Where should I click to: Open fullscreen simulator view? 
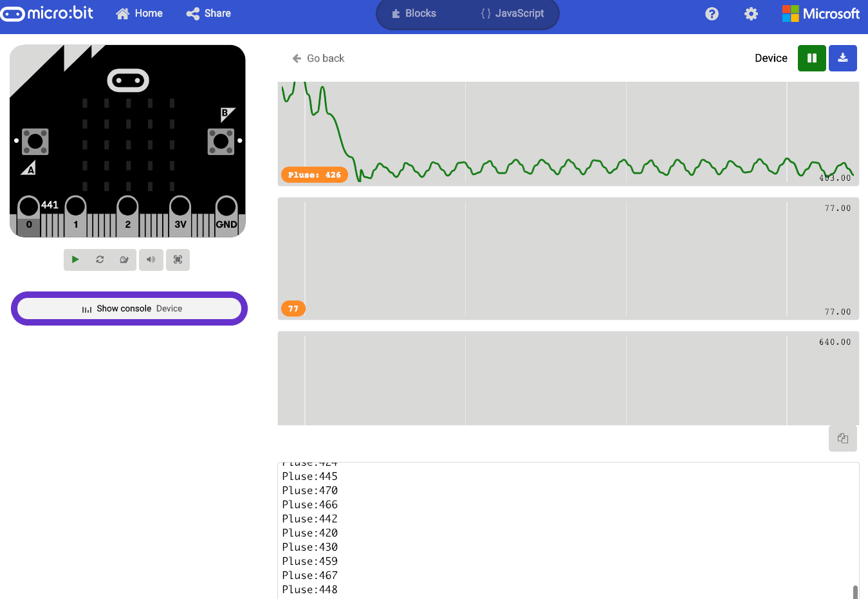click(x=178, y=259)
